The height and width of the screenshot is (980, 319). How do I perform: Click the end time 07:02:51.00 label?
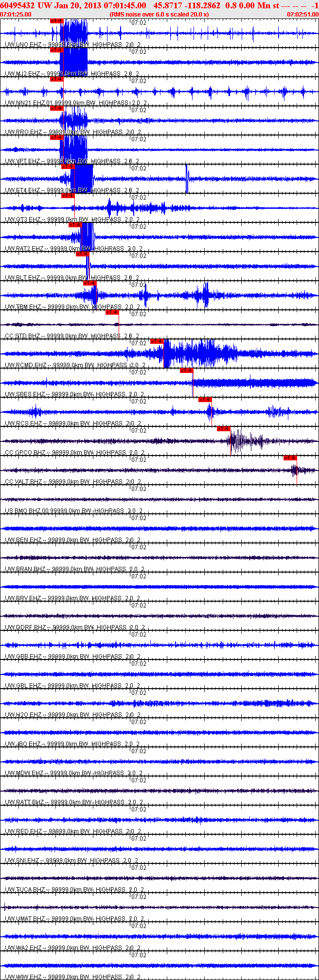pyautogui.click(x=303, y=15)
